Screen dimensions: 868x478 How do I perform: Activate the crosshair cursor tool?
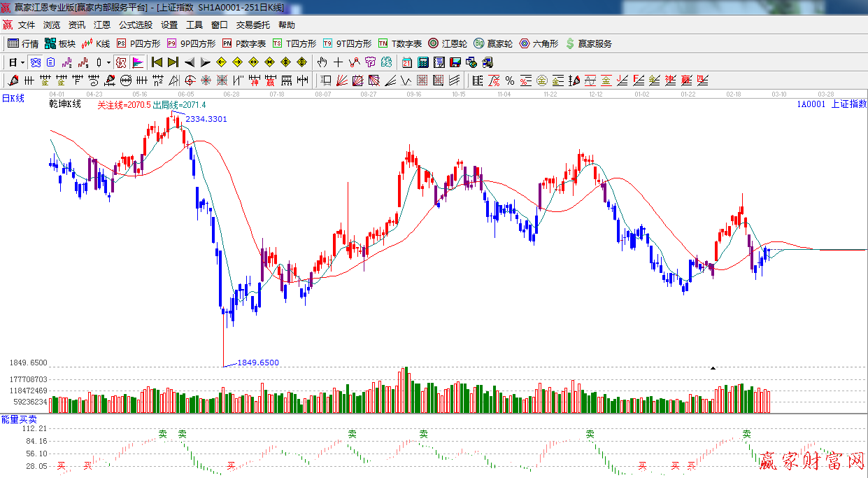pos(339,62)
